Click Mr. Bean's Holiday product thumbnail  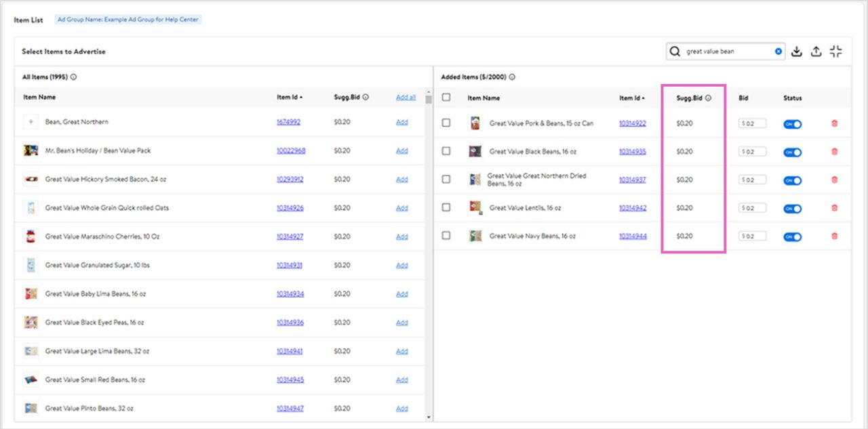[x=31, y=150]
